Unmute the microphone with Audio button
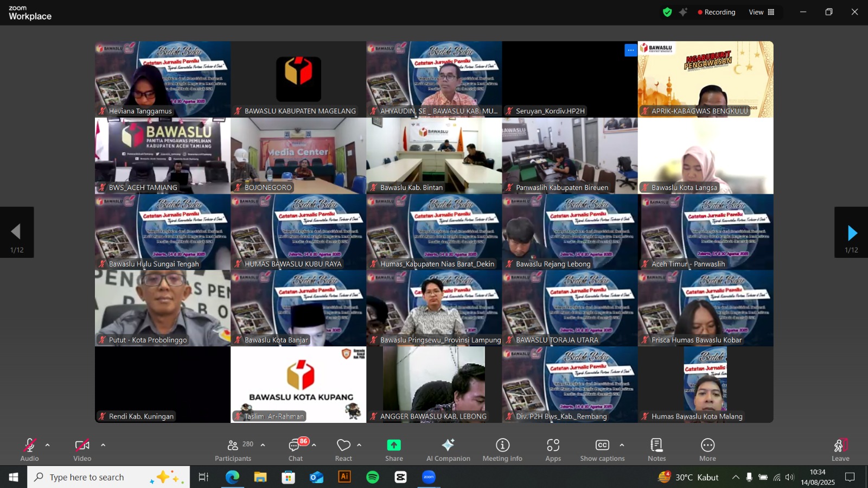Image resolution: width=868 pixels, height=488 pixels. coord(29,450)
